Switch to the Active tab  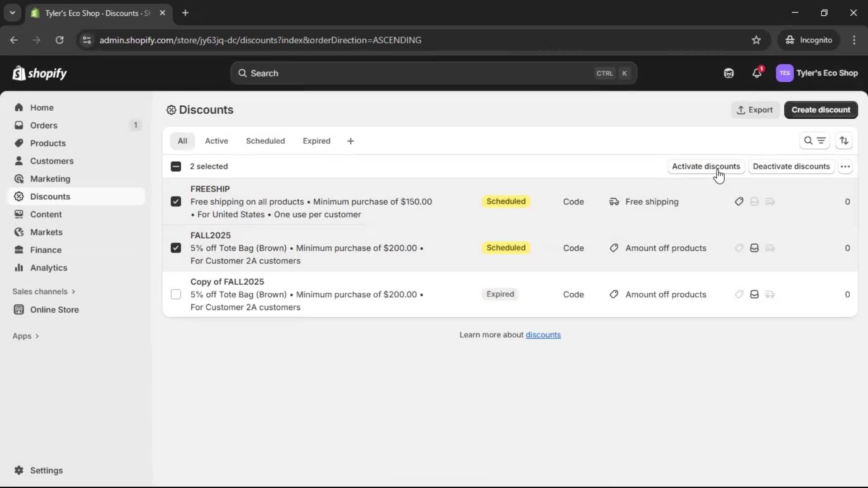tap(217, 141)
